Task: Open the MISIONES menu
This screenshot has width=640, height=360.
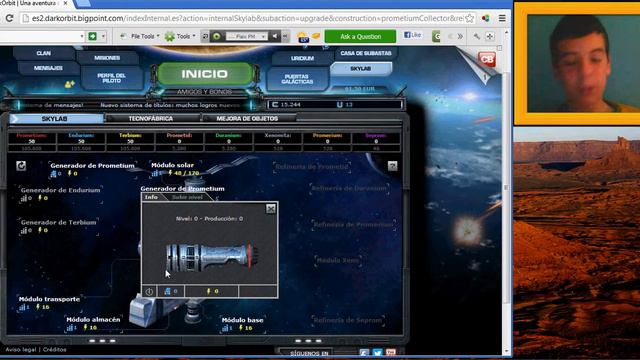Action: point(107,58)
